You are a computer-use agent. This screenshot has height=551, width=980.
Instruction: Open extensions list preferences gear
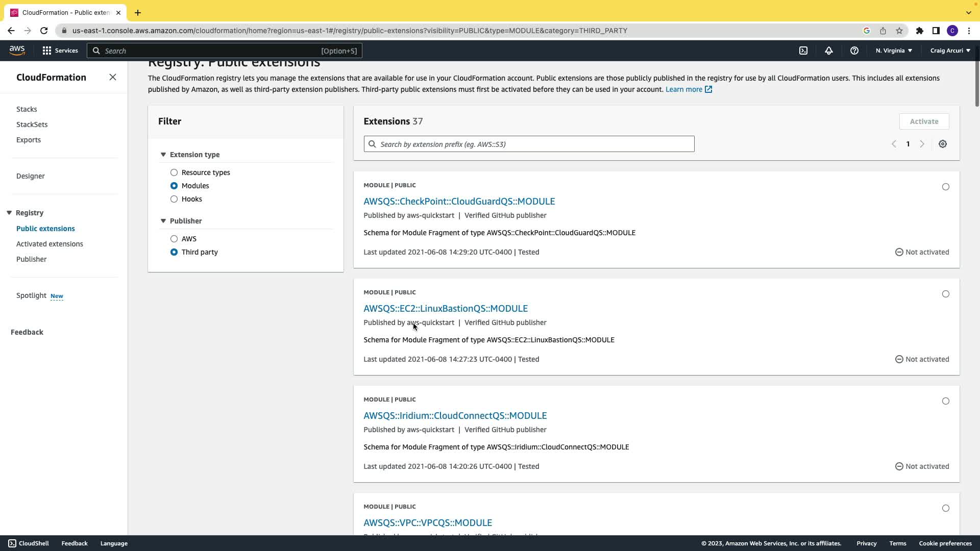(x=942, y=144)
